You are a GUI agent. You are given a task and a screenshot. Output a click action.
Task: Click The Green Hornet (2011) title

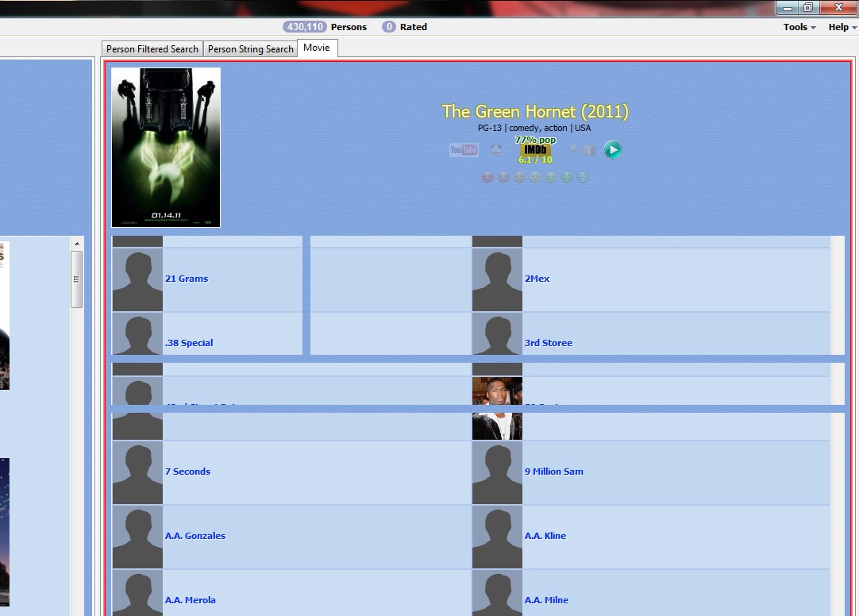tap(535, 111)
